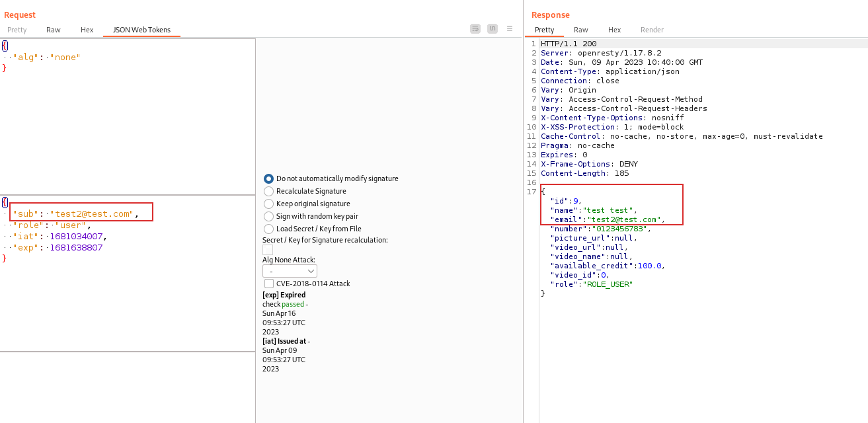The height and width of the screenshot is (423, 868).
Task: Toggle word wrap in the request editor
Action: 475,28
